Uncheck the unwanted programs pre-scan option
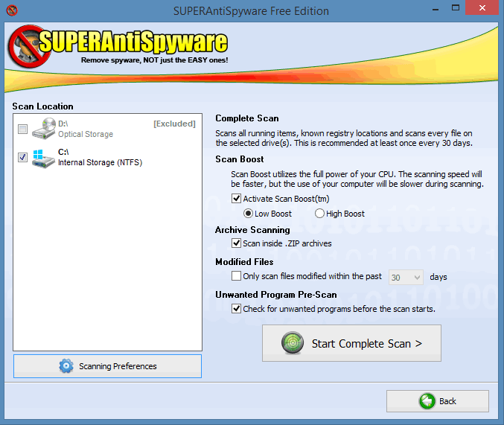The image size is (504, 425). coord(237,308)
